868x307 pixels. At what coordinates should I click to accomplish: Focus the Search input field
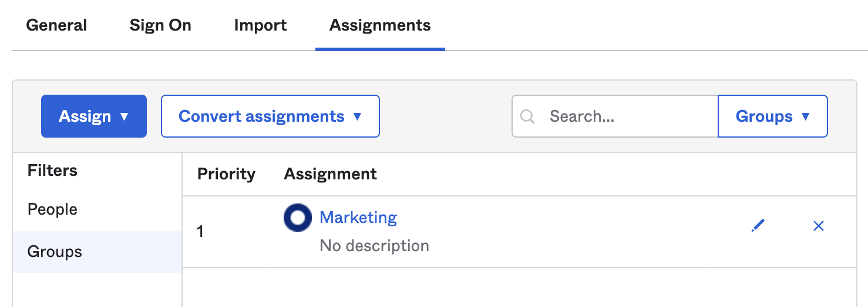[628, 116]
